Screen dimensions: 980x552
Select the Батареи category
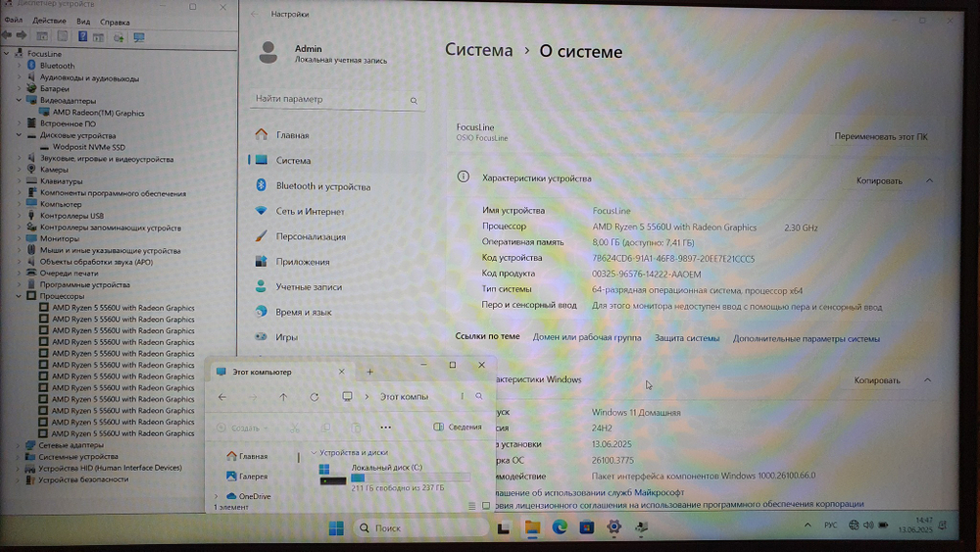tap(54, 89)
